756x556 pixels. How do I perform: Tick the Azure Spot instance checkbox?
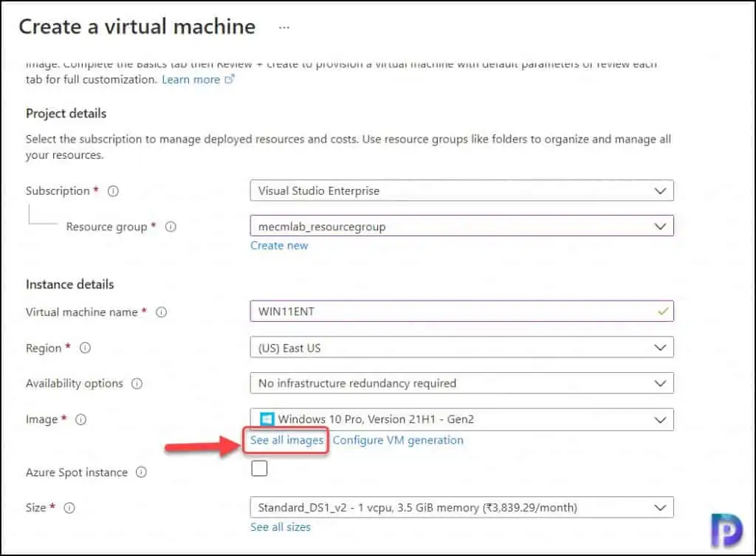click(x=259, y=468)
